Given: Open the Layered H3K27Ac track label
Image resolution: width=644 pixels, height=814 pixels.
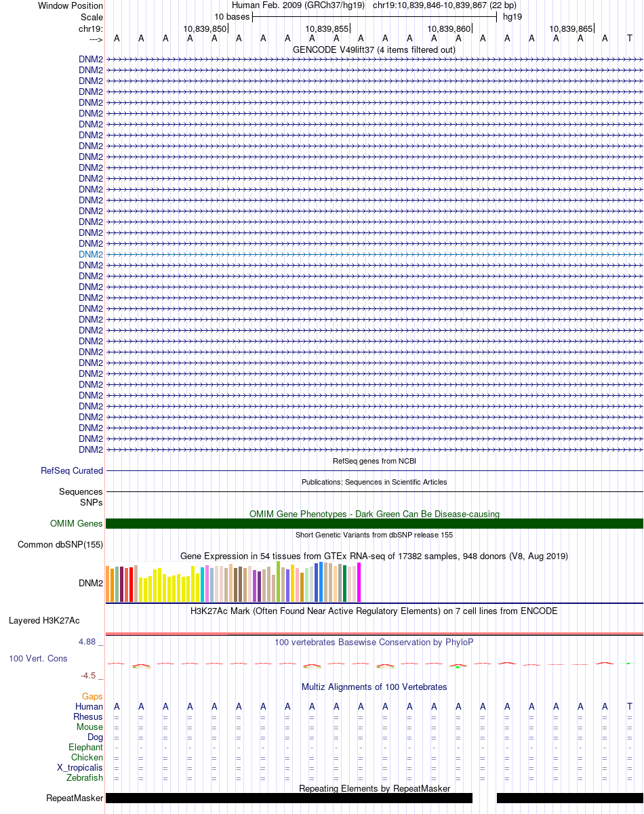Looking at the screenshot, I should click(x=44, y=620).
